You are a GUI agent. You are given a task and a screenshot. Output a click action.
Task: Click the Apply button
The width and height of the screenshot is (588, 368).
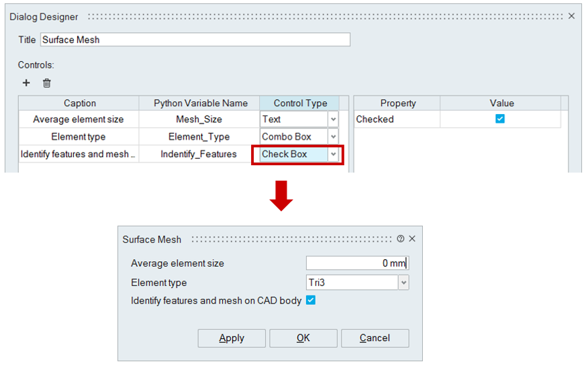(x=232, y=338)
